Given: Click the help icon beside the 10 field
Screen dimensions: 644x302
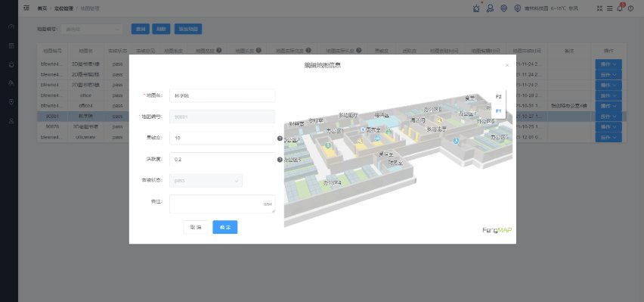Looking at the screenshot, I should [x=280, y=139].
